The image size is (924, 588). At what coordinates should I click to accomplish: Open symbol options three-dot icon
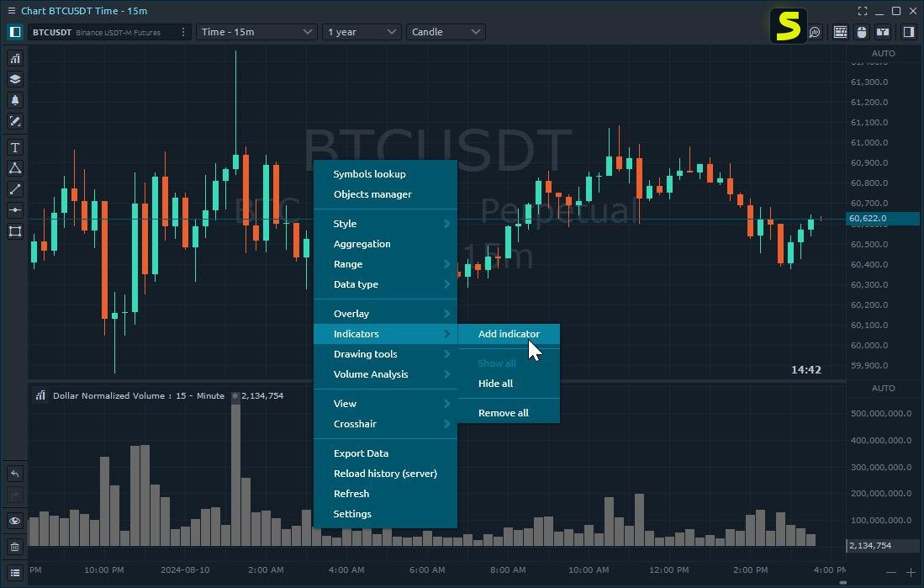[183, 32]
